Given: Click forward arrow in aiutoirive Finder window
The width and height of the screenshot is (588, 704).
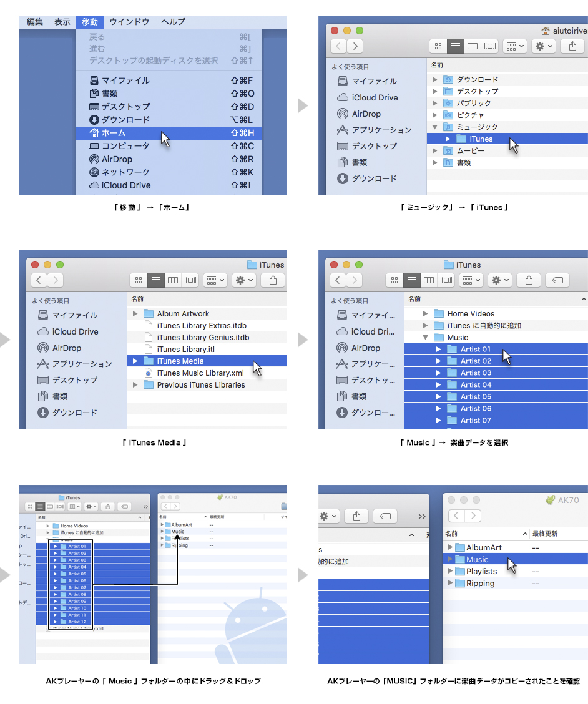Looking at the screenshot, I should (355, 46).
